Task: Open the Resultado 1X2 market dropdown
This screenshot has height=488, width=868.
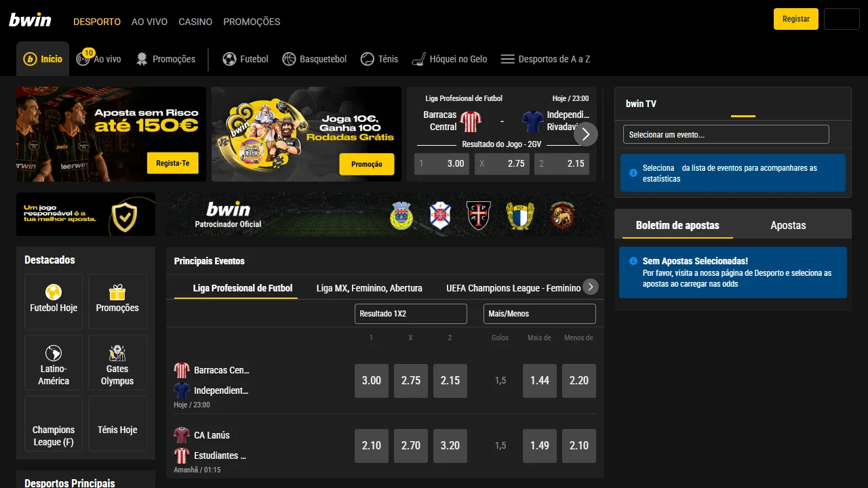Action: [411, 314]
